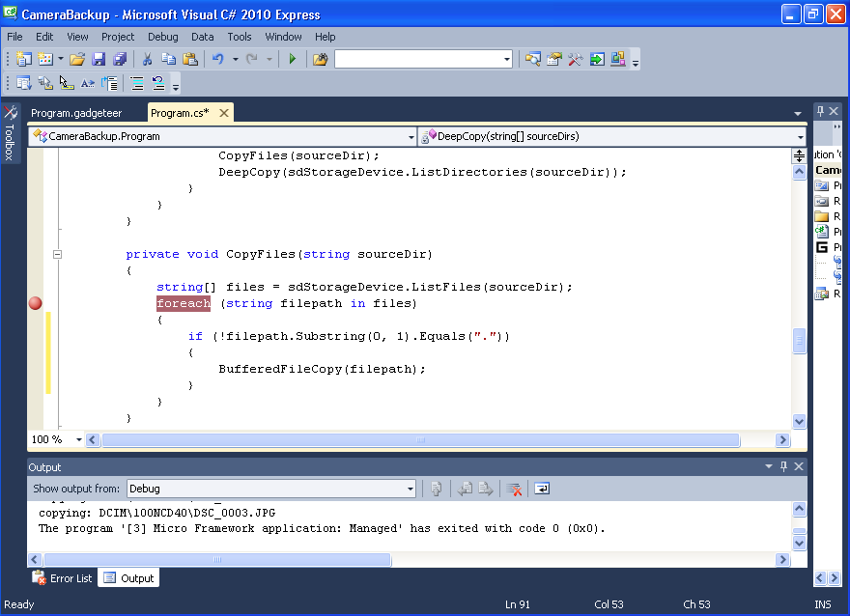Open the 100 % zoom dropdown

(78, 439)
